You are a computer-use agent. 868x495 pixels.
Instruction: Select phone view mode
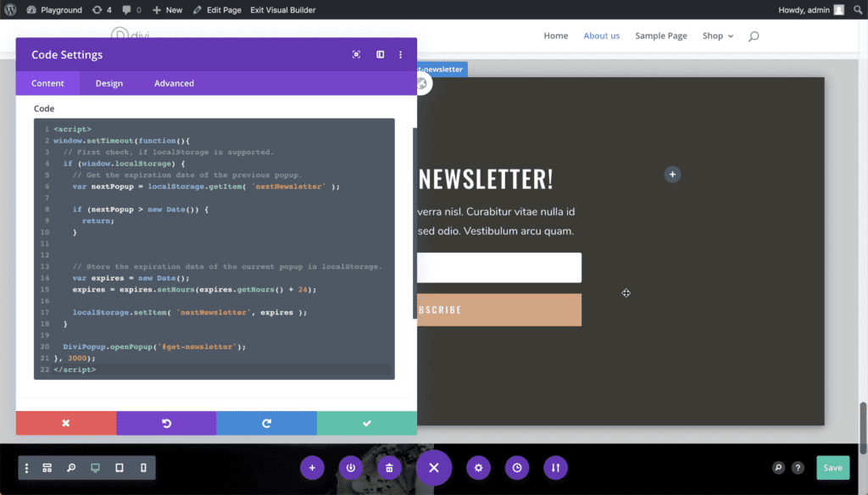click(x=143, y=468)
